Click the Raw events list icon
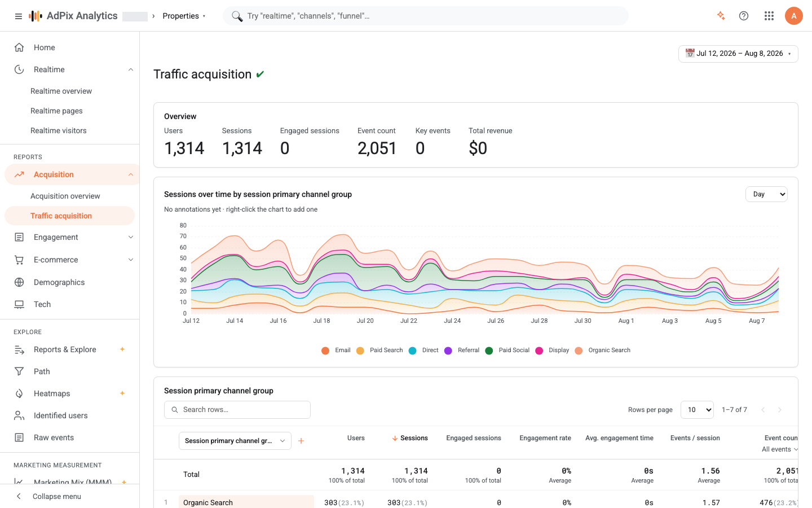 pos(19,437)
